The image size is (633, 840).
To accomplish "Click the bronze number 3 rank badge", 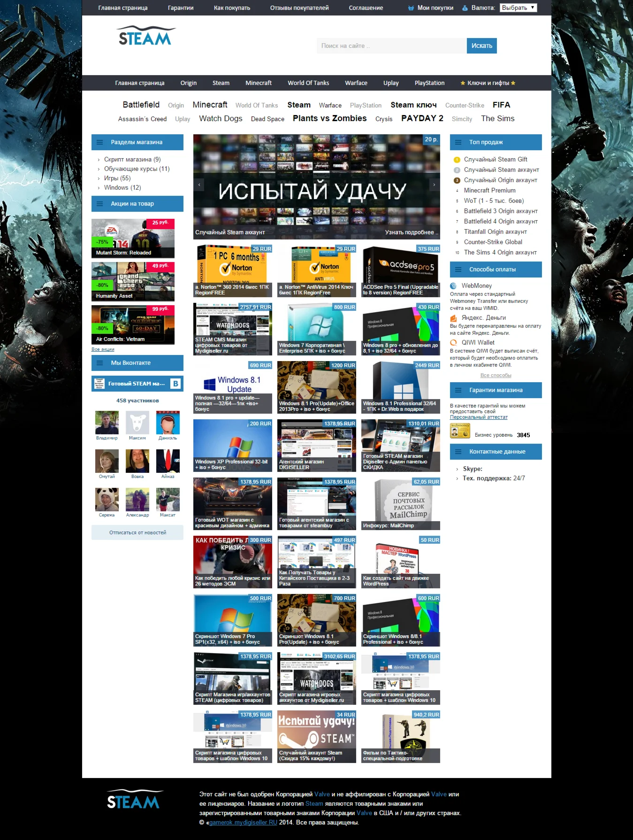I will click(457, 180).
